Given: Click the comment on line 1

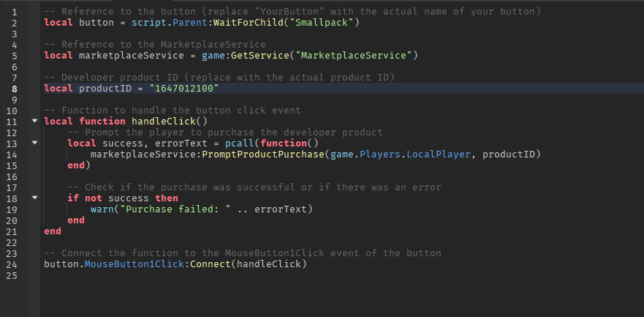Looking at the screenshot, I should tap(292, 12).
